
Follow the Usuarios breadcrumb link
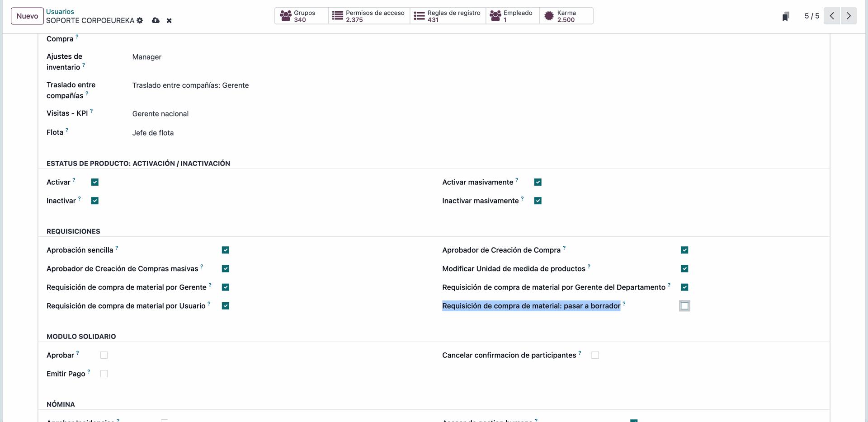(60, 12)
